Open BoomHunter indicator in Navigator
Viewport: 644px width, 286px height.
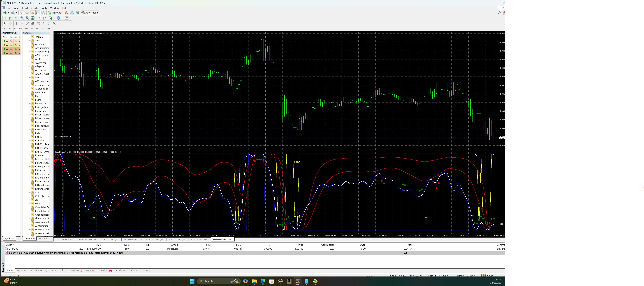[42, 111]
